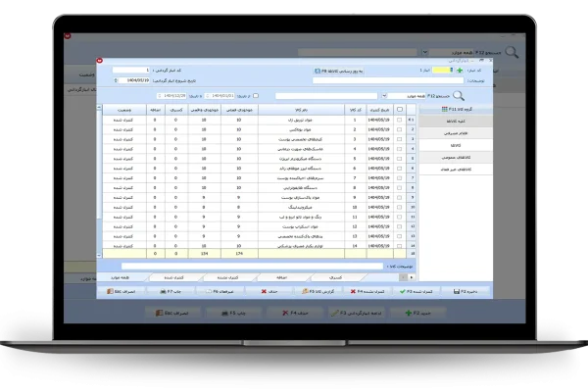Viewport: 588px width, 392px height.
Task: Click the green plus icon beside warehouse code
Action: tap(459, 72)
